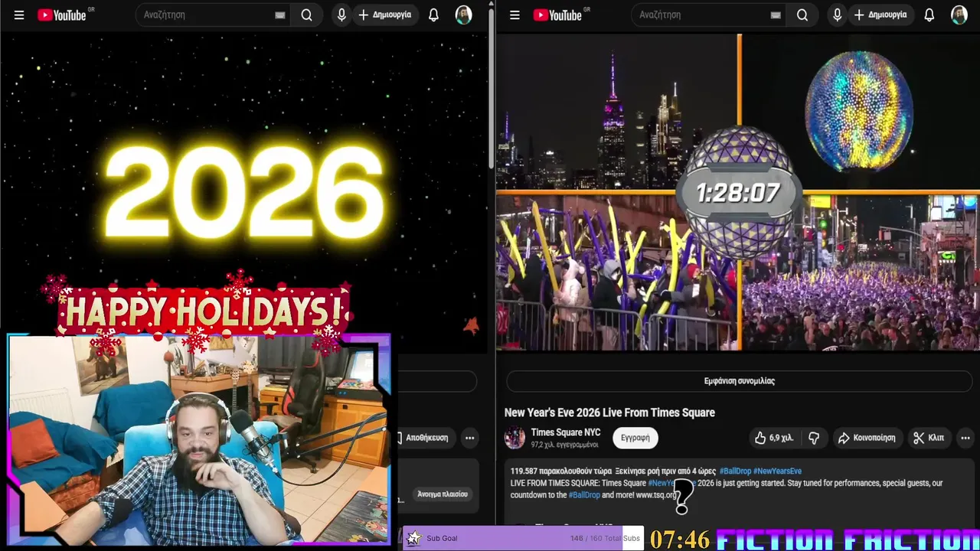Like the Times Square video (6,9 χιλ.)
The width and height of the screenshot is (980, 551).
coord(774,438)
